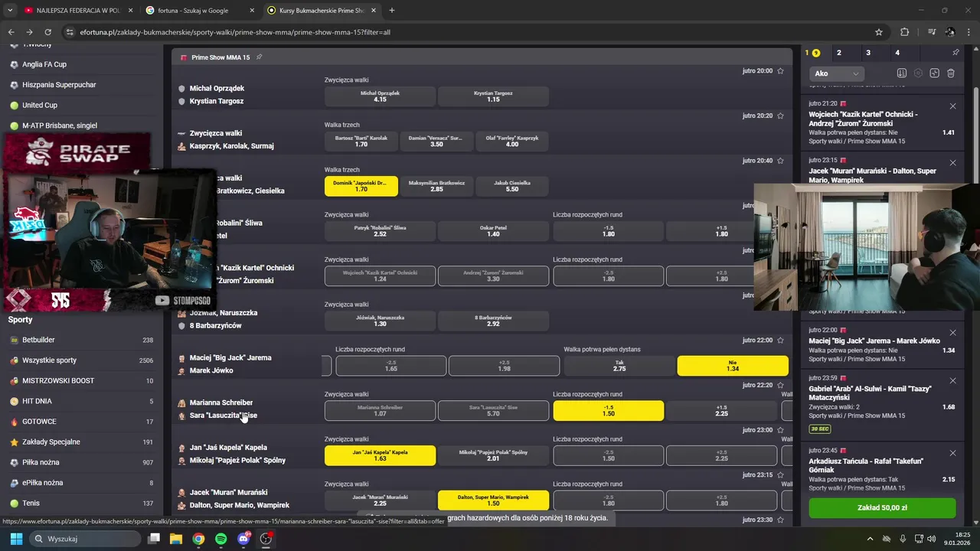Image resolution: width=980 pixels, height=551 pixels.
Task: Favorite the jutro 20:20 three-way fight
Action: click(780, 116)
